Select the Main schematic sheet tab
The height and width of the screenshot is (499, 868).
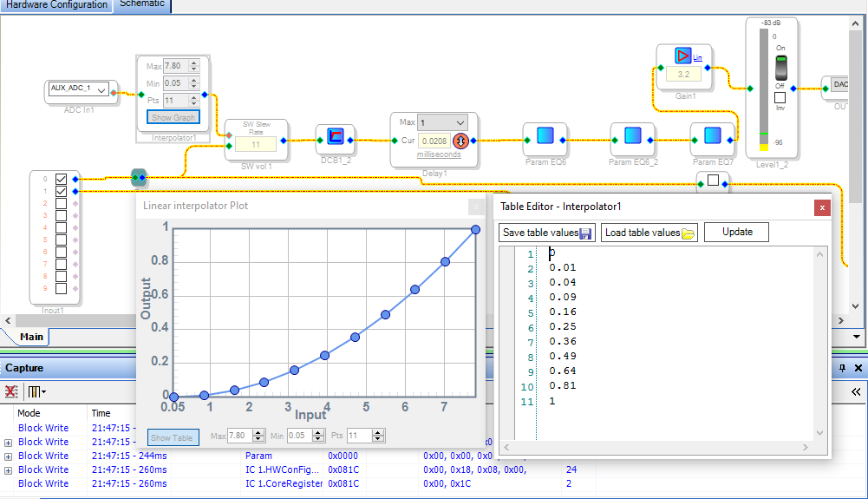(31, 337)
